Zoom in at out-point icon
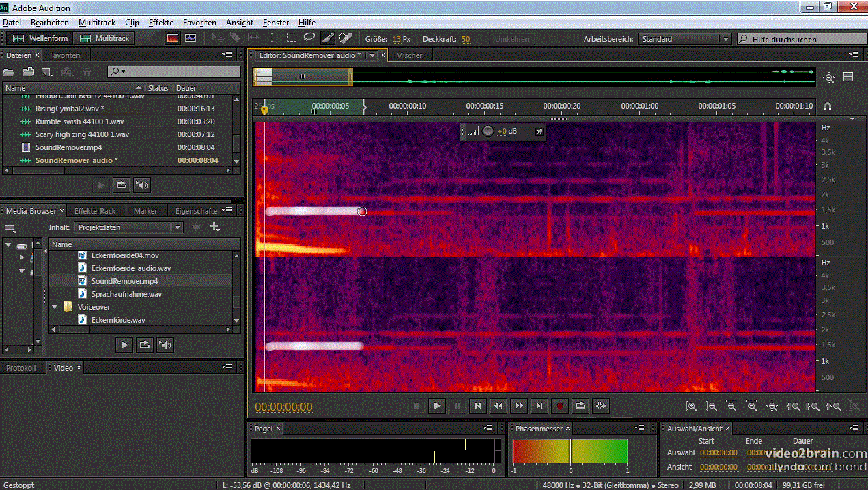 point(813,406)
